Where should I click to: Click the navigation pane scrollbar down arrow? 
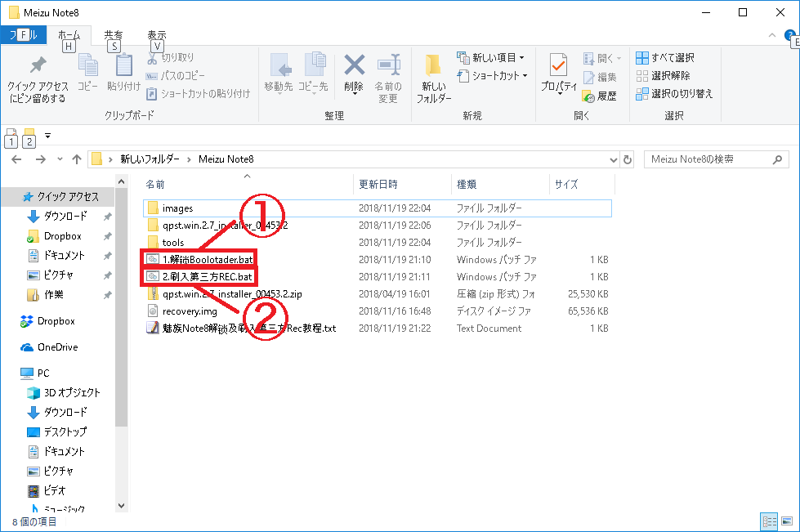pyautogui.click(x=121, y=506)
